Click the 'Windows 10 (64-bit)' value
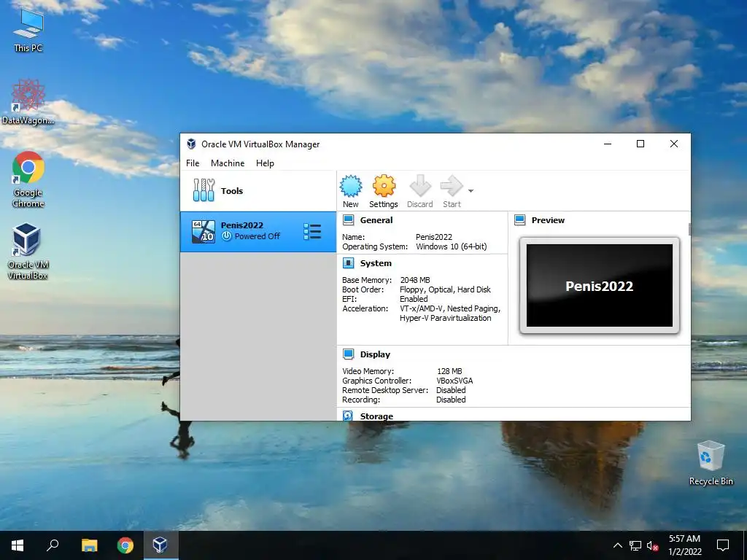This screenshot has width=747, height=560. pos(451,246)
